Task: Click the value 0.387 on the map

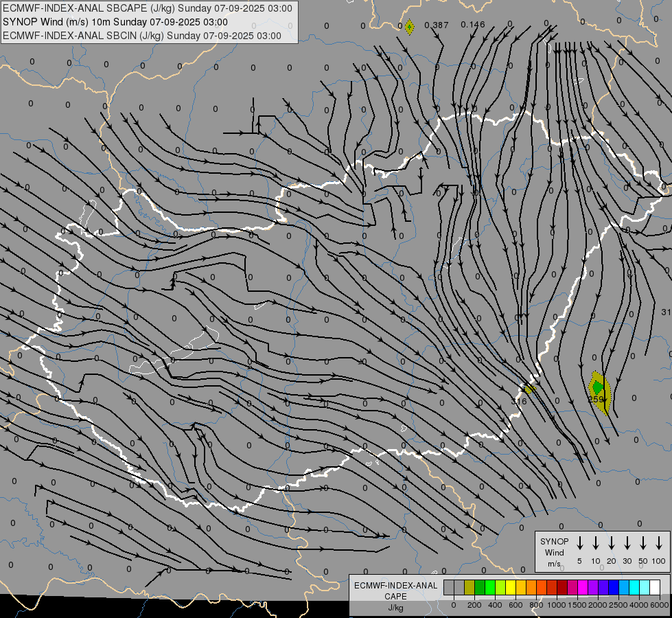Action: coord(437,25)
